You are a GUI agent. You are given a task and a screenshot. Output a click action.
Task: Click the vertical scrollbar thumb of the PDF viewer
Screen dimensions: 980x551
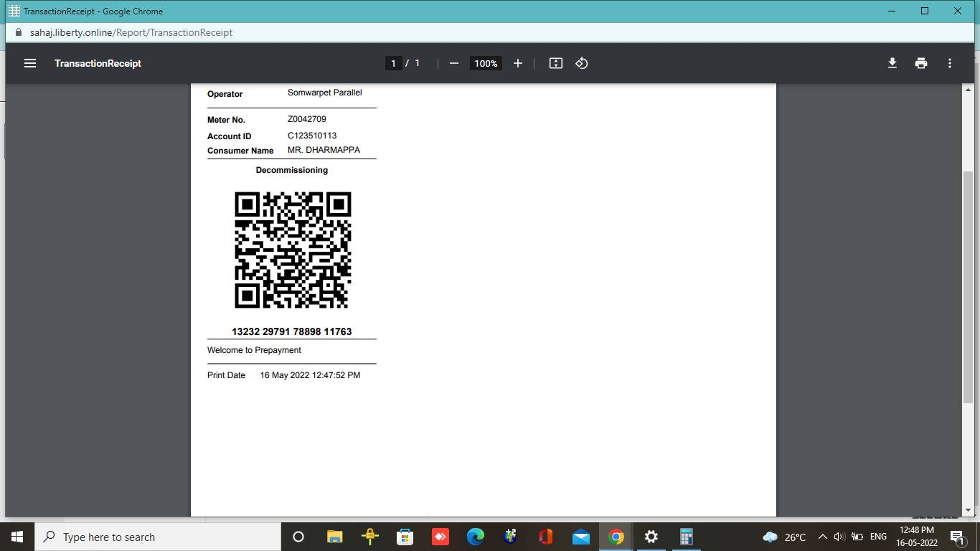(x=968, y=287)
